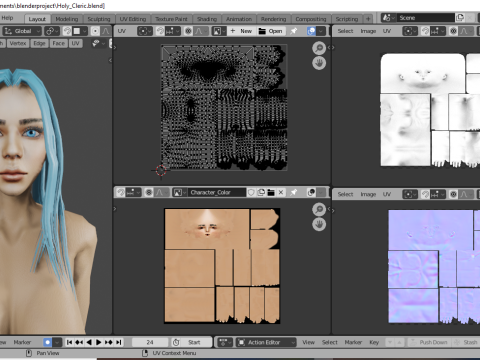Screen dimensions: 480x360
Task: Click the Scene name field
Action: point(425,18)
